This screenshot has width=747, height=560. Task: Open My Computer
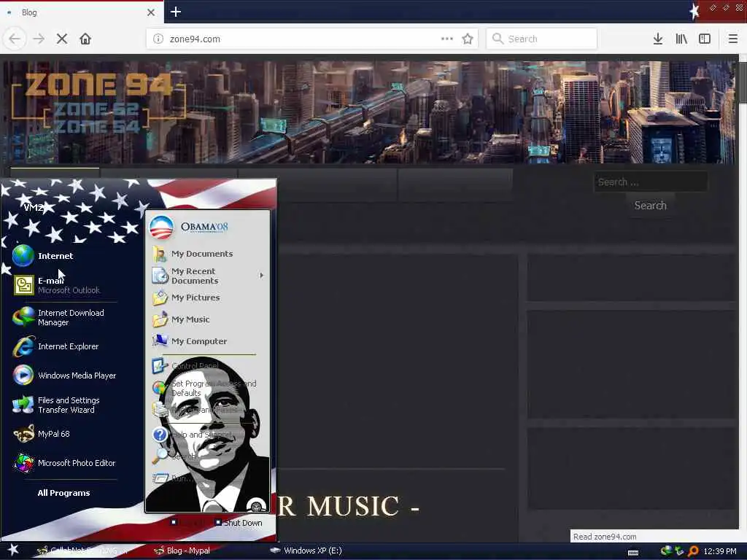190,341
